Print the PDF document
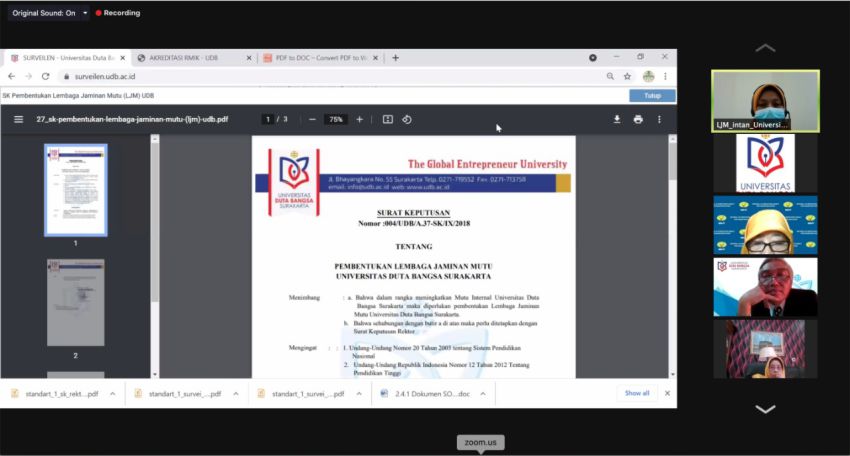 click(638, 119)
